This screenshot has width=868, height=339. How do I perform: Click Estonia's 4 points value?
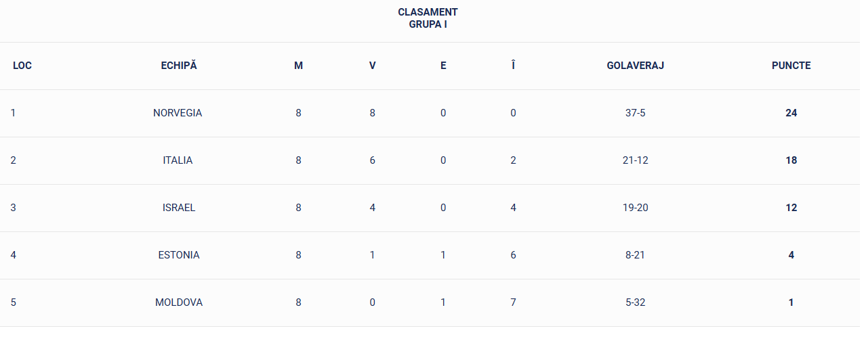(x=791, y=255)
